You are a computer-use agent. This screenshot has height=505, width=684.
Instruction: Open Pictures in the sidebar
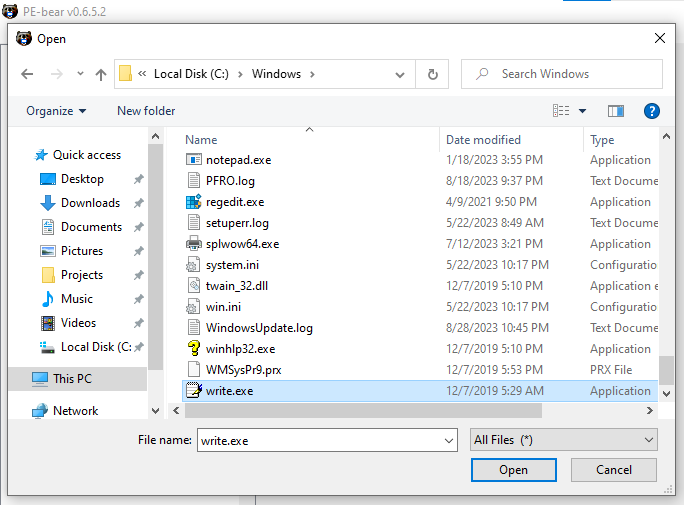[82, 251]
